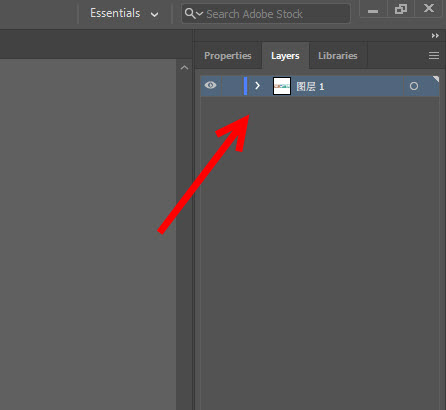Click the canvas scrollbar up arrow

184,68
